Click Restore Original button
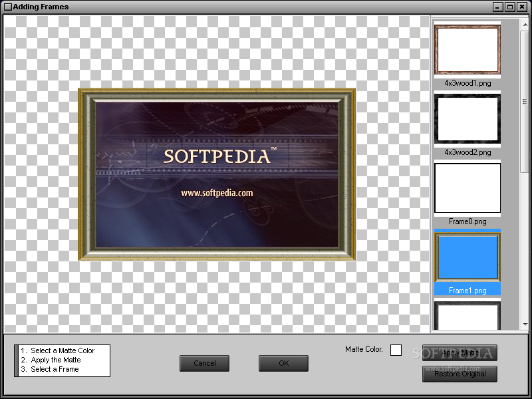The width and height of the screenshot is (532, 399). [x=460, y=374]
